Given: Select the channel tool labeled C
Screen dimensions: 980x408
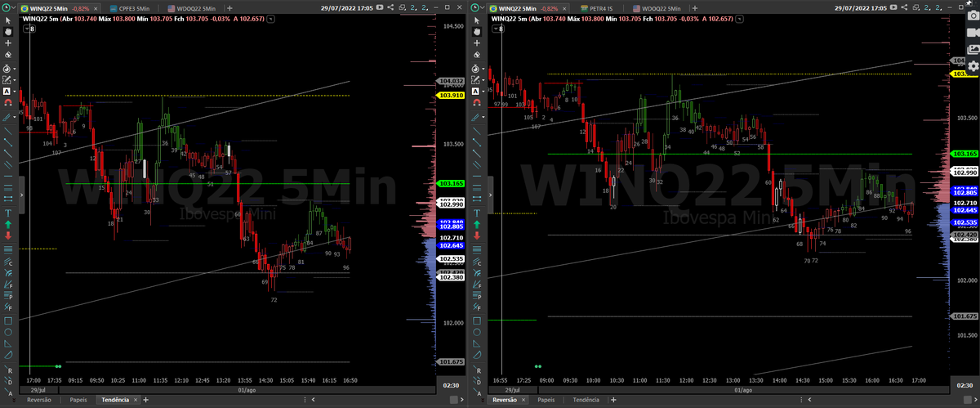Looking at the screenshot, I should click(x=8, y=262).
